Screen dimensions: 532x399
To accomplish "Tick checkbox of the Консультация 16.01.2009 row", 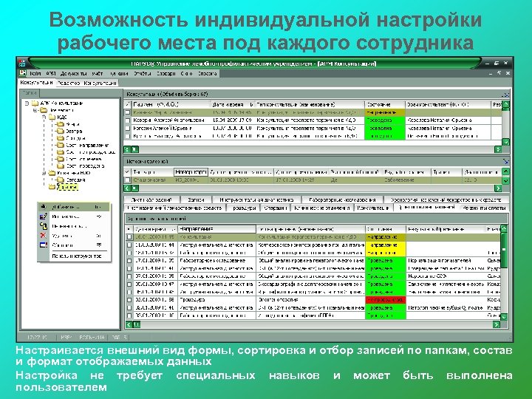I will tap(129, 237).
